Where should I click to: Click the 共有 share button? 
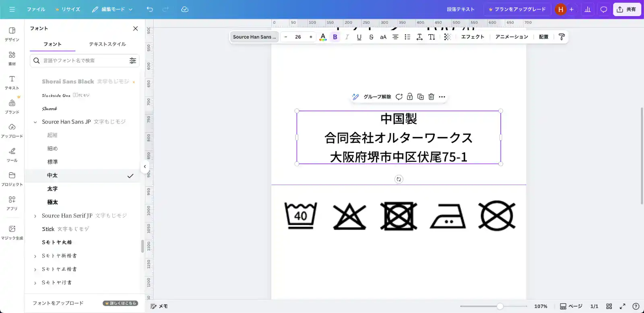(x=627, y=9)
